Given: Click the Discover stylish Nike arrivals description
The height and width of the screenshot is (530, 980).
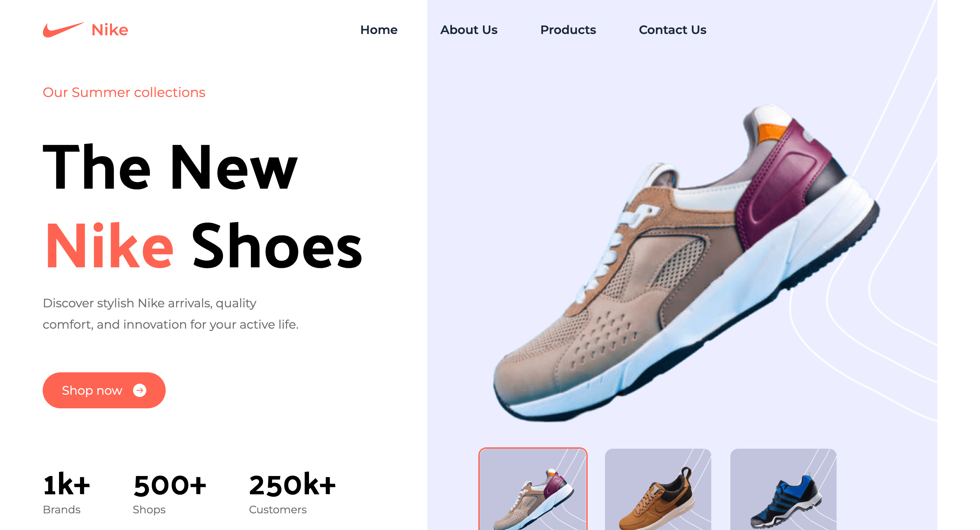Looking at the screenshot, I should pos(170,314).
